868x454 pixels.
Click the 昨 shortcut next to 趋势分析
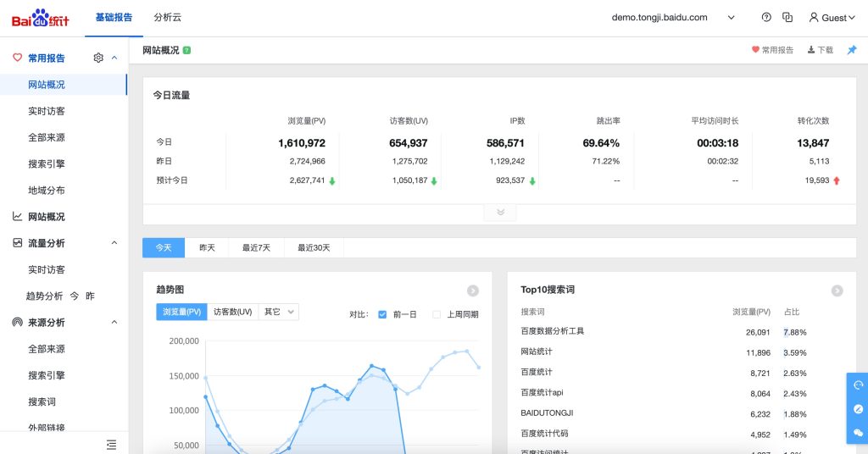point(90,296)
